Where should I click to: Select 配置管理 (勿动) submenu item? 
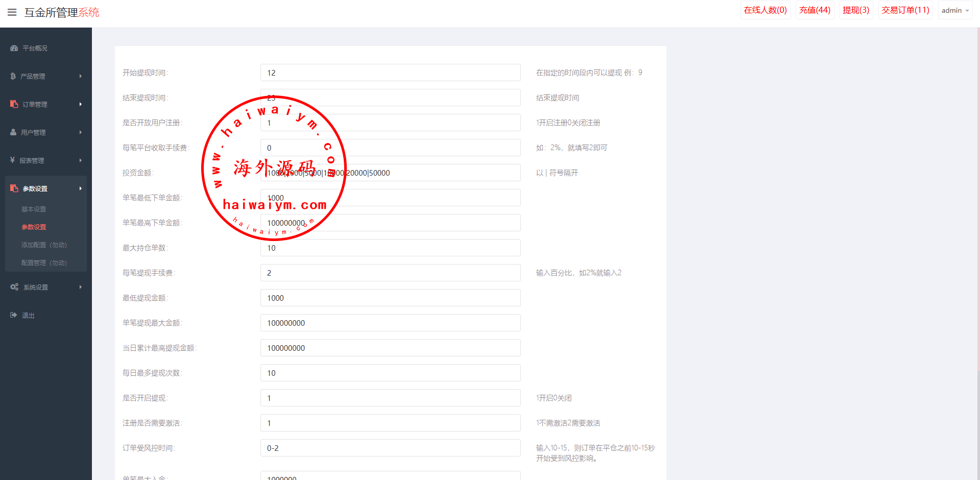click(x=44, y=263)
